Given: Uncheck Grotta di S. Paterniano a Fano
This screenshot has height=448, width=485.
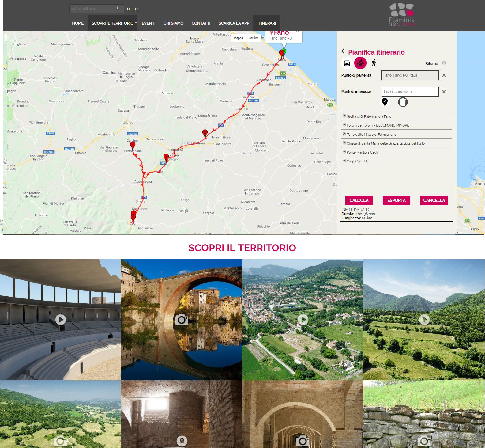Looking at the screenshot, I should pos(344,116).
